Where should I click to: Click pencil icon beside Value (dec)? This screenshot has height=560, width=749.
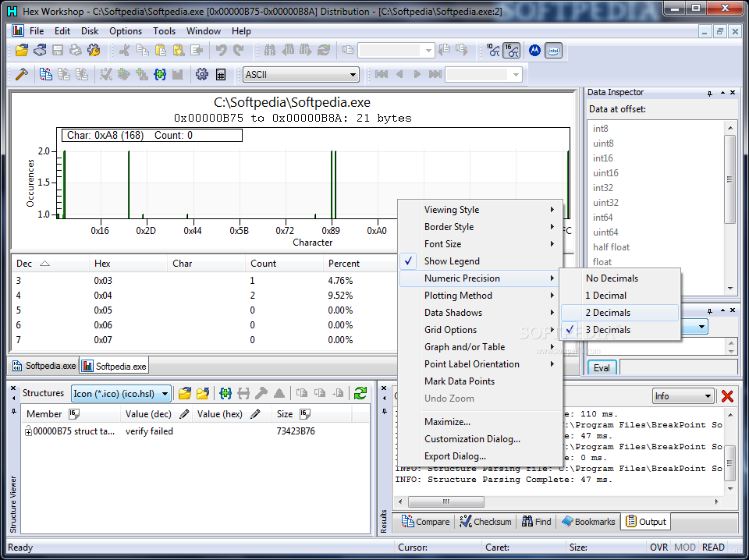(184, 414)
